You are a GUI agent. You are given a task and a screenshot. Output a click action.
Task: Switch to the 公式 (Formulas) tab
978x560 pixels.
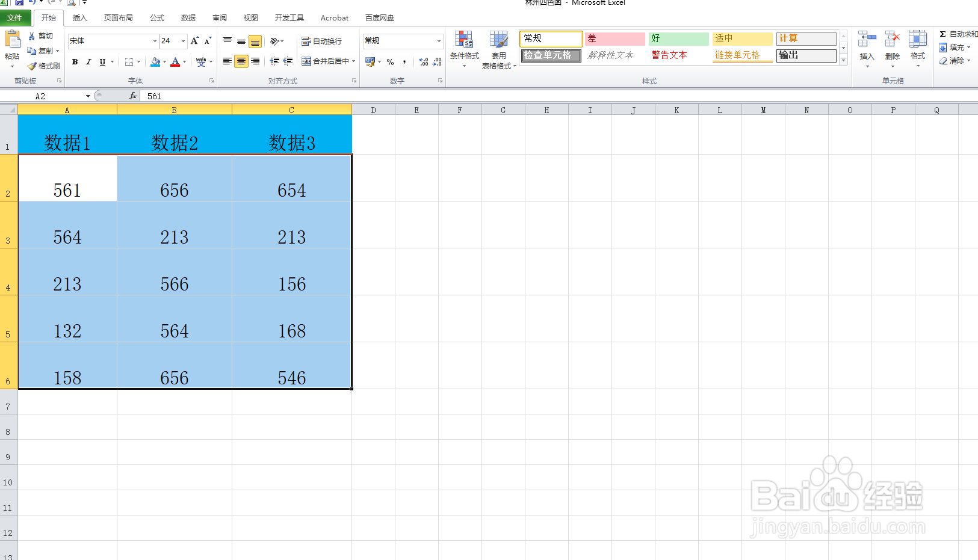[x=157, y=18]
